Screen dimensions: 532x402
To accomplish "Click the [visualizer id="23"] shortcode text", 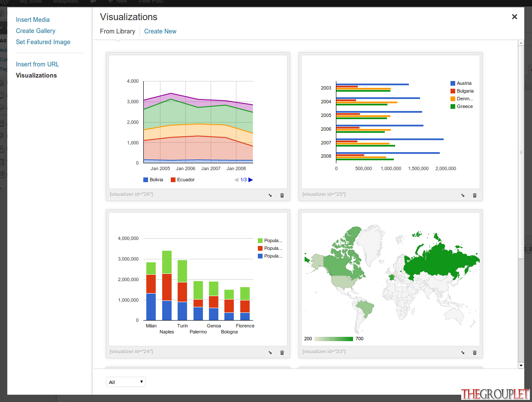I will [324, 351].
